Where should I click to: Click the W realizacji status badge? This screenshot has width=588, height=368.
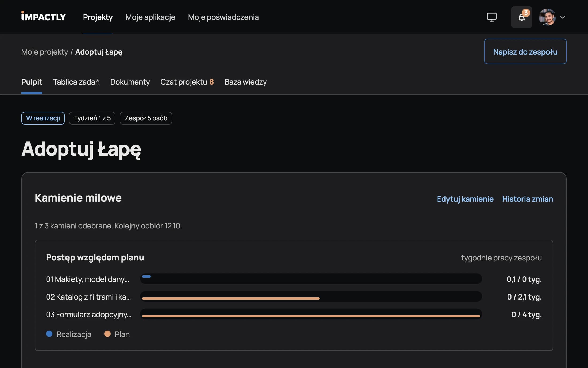pos(43,118)
